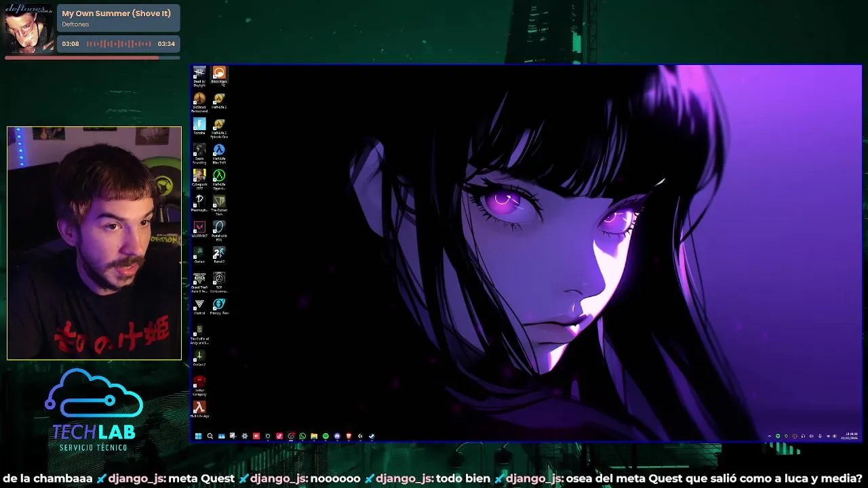Open Brave browser from the taskbar
This screenshot has height=488, width=868.
349,436
